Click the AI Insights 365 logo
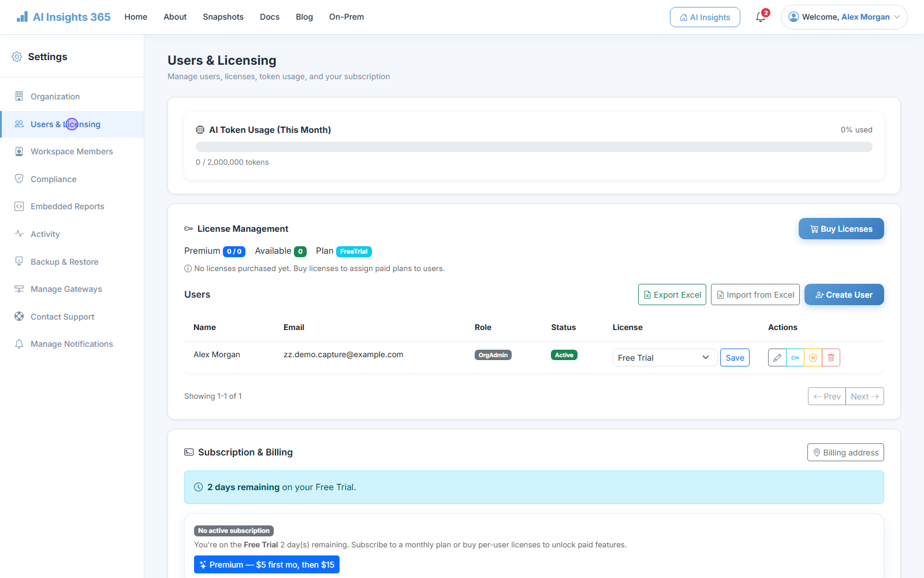 (64, 17)
